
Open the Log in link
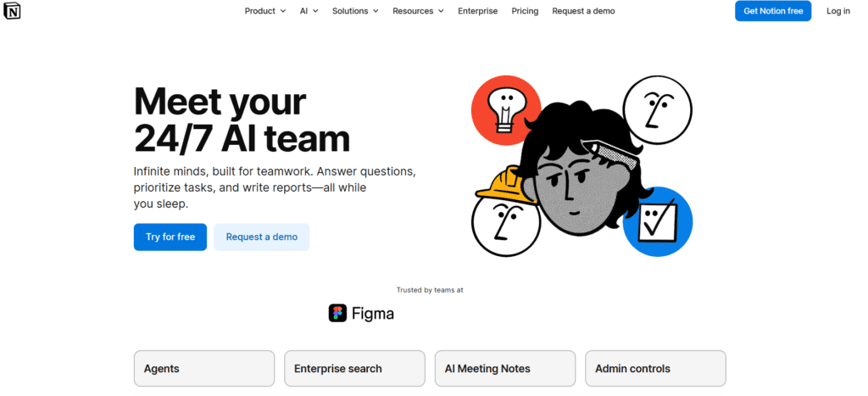838,11
